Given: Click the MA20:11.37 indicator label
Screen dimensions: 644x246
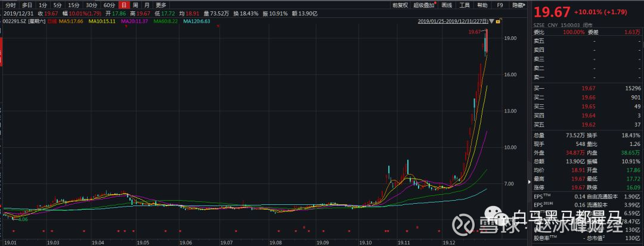Looking at the screenshot, I should point(134,21).
